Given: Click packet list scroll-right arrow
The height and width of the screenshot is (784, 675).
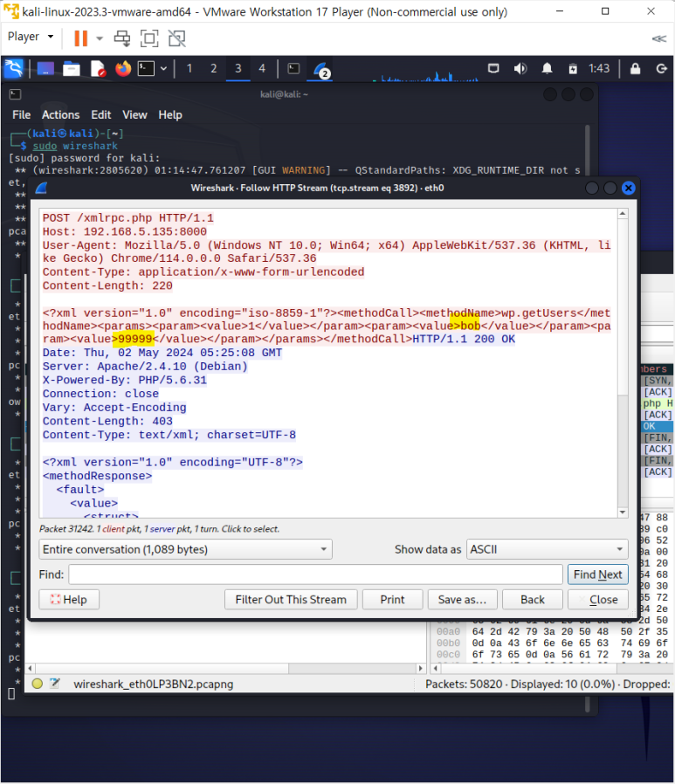Looking at the screenshot, I should (421, 668).
